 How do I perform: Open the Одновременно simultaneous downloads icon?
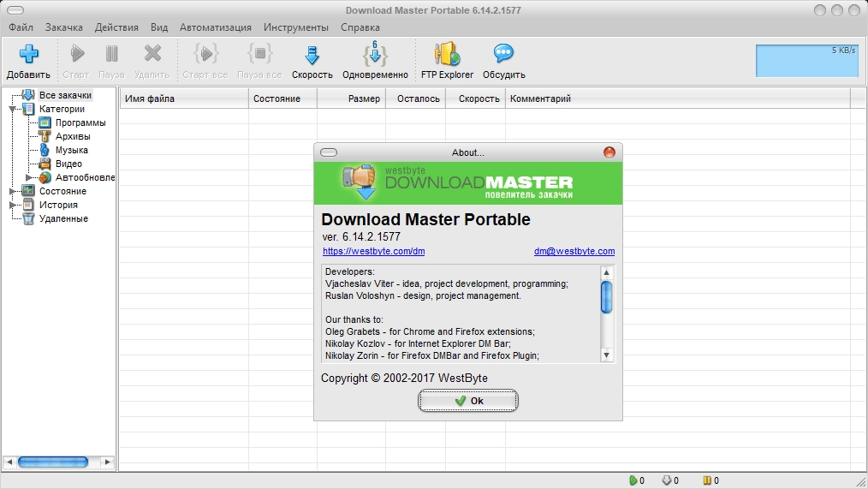click(375, 54)
